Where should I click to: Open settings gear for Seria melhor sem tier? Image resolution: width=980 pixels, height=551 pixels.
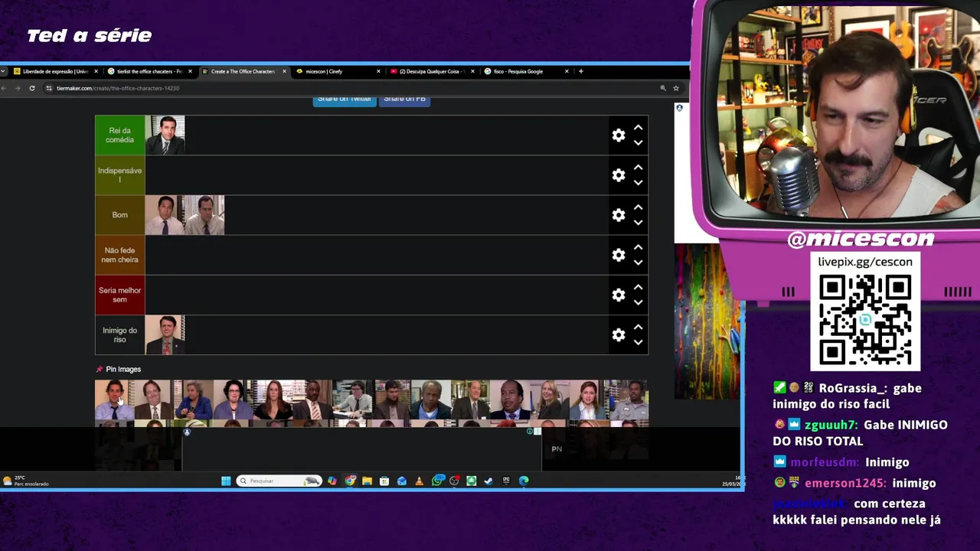click(x=619, y=295)
